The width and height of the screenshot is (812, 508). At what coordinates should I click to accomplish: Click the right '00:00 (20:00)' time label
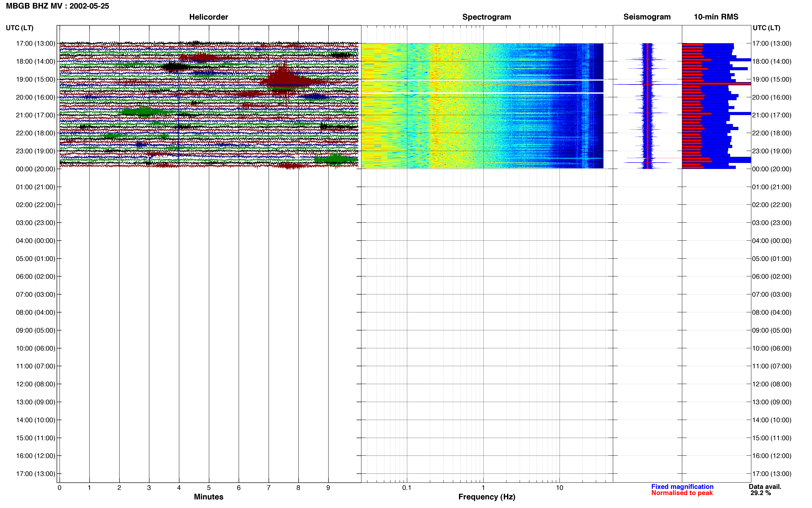772,169
